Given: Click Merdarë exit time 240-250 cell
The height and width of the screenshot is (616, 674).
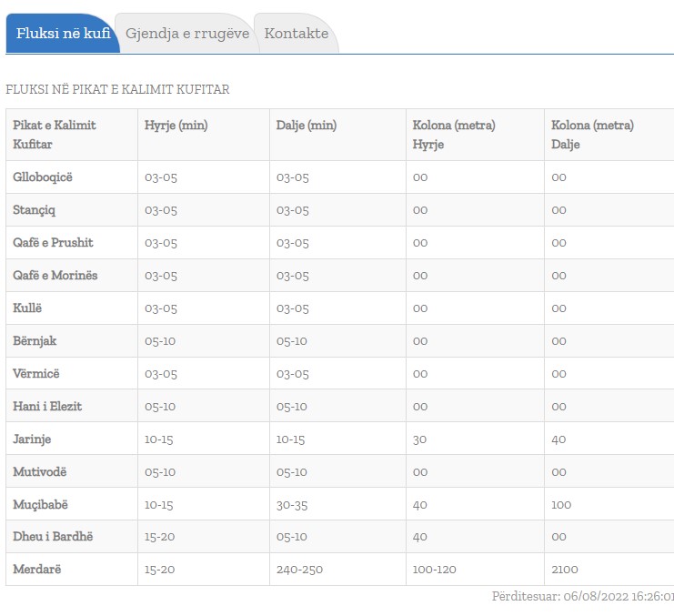Looking at the screenshot, I should (299, 570).
